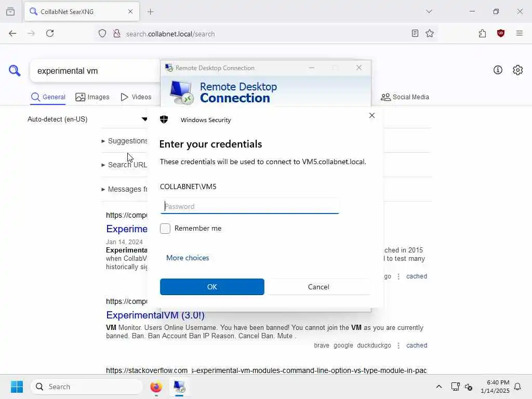Select the Images search tab
Screen dimensions: 532x399
92,97
